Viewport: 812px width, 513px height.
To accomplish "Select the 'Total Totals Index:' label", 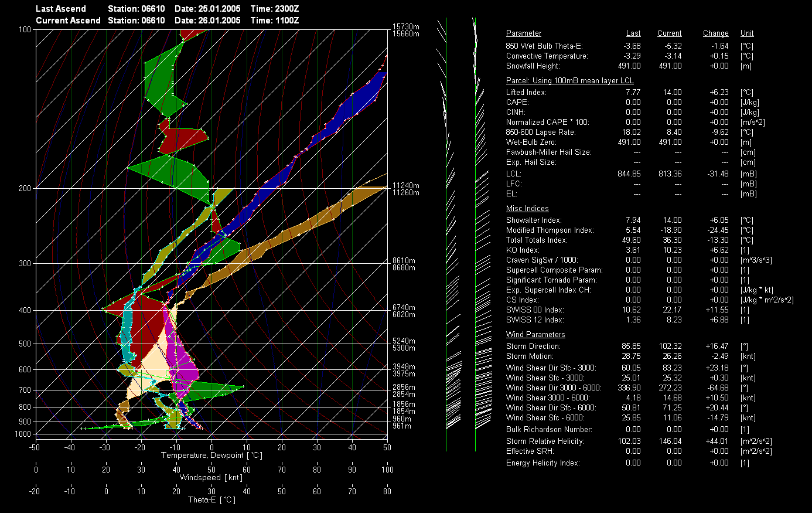I will [x=537, y=240].
